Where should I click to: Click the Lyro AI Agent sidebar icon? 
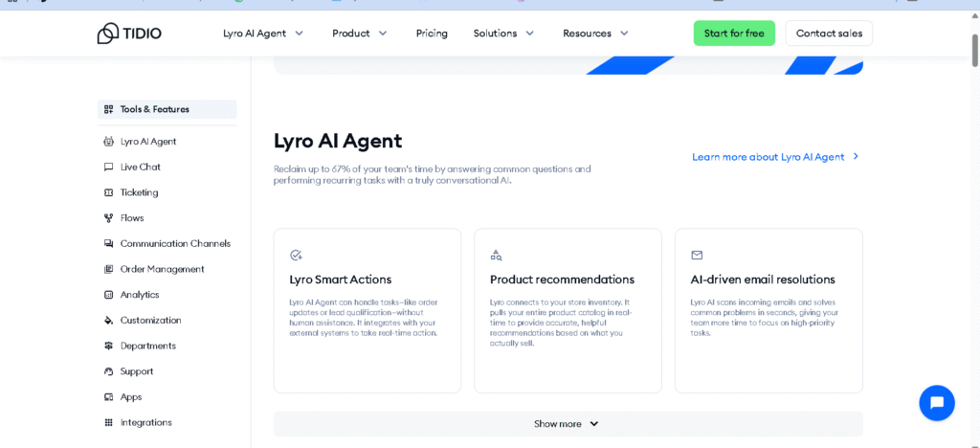108,142
